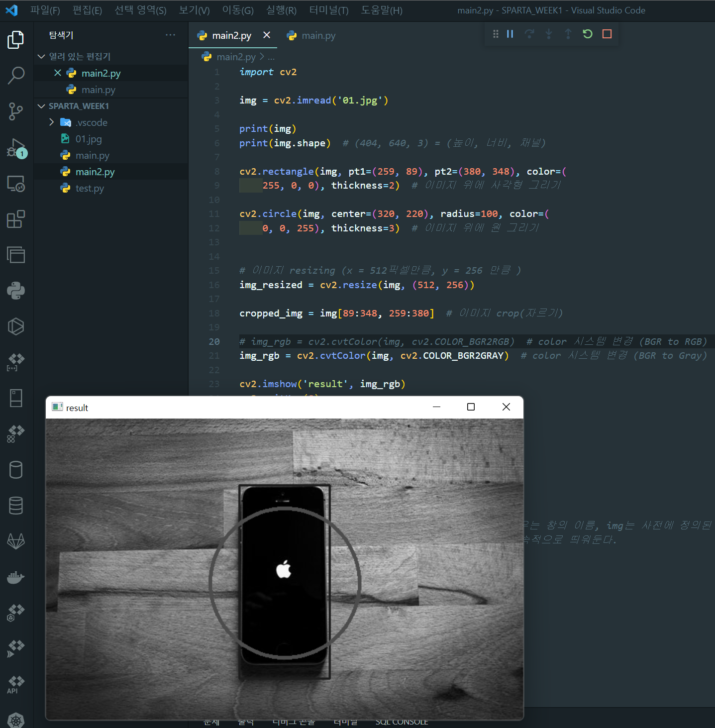The image size is (715, 728).
Task: Open the Explorer view in the activity bar
Action: coord(16,40)
